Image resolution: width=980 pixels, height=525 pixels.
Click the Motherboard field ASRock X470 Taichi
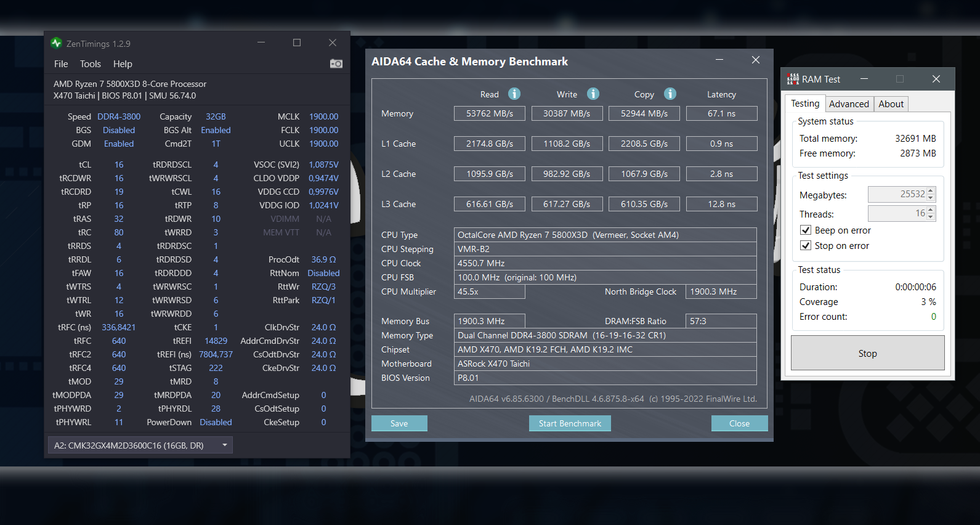pyautogui.click(x=605, y=364)
